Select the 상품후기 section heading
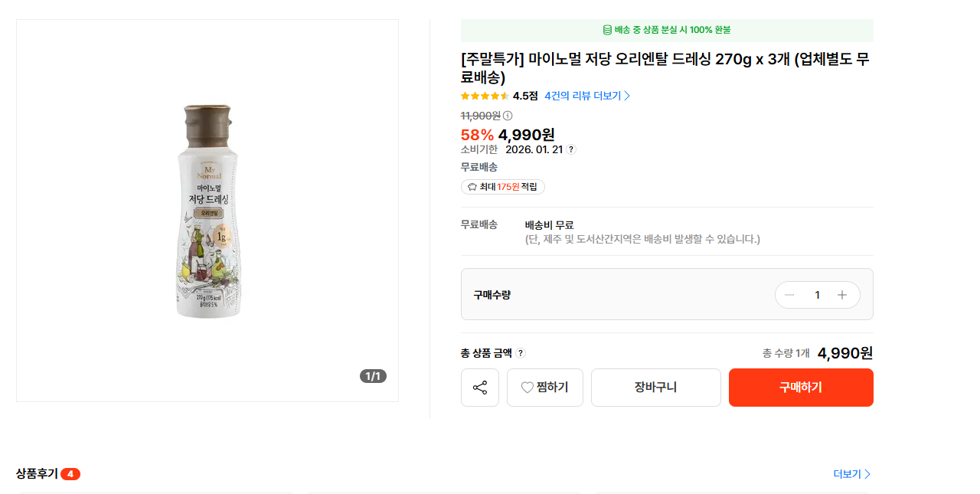The image size is (980, 494). (x=37, y=473)
